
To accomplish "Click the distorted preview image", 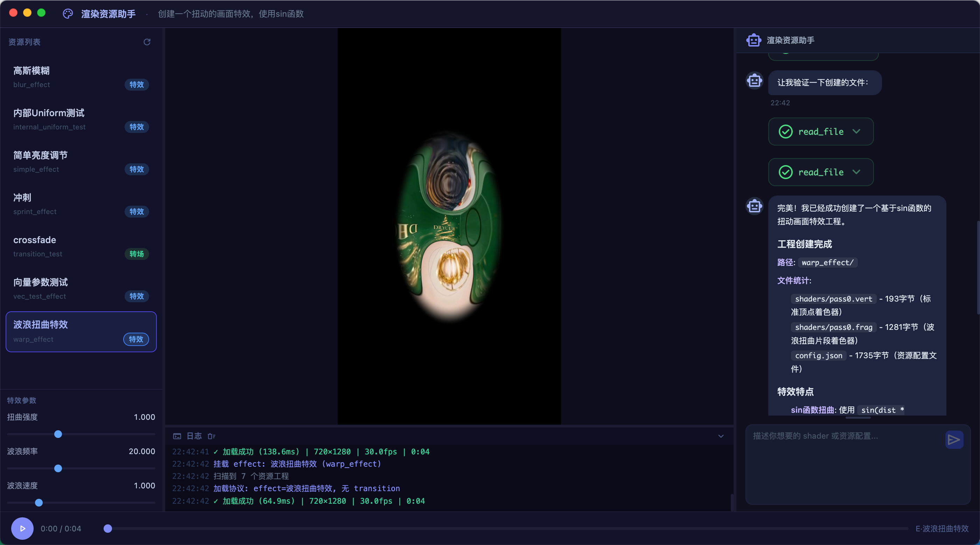I will tap(449, 227).
